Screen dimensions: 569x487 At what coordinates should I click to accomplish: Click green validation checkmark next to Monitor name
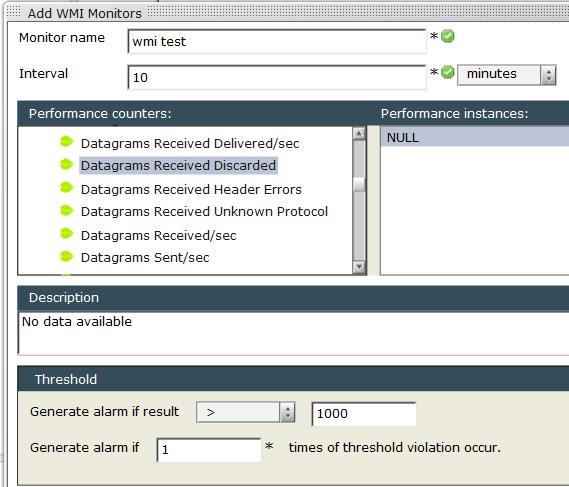(x=447, y=36)
